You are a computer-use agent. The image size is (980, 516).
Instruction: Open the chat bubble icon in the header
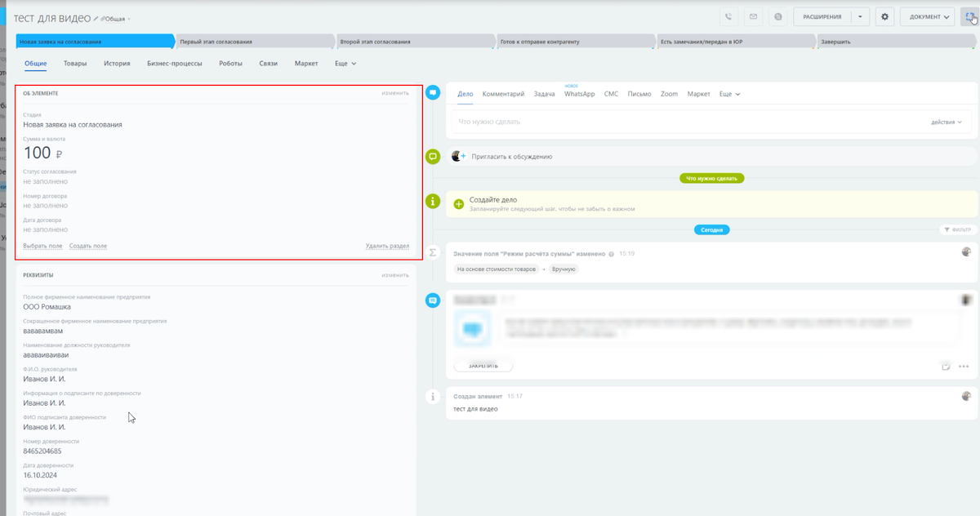coord(778,16)
